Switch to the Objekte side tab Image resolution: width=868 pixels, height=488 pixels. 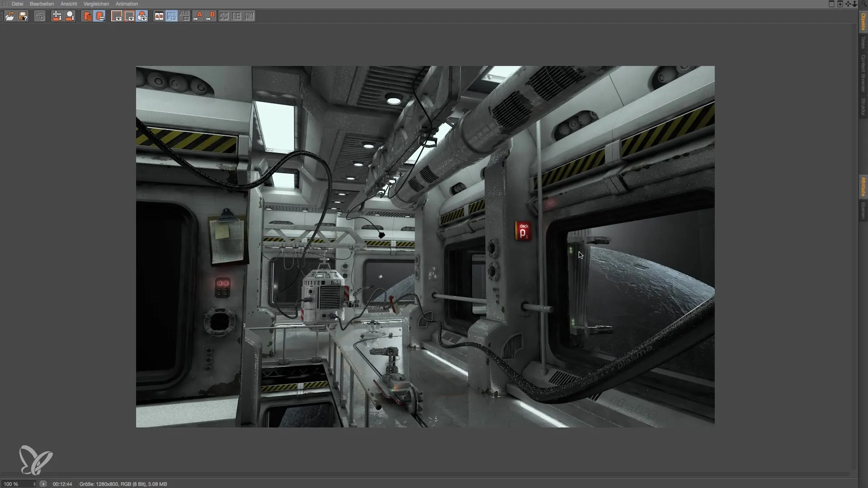tap(863, 21)
